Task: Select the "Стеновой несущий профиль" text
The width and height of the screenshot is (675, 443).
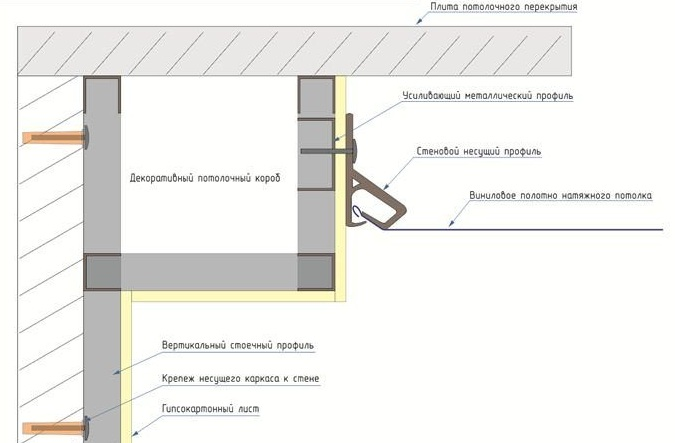Action: click(x=479, y=152)
